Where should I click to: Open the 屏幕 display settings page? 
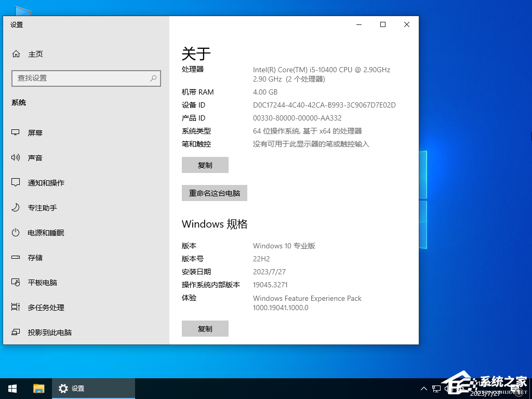tap(35, 132)
